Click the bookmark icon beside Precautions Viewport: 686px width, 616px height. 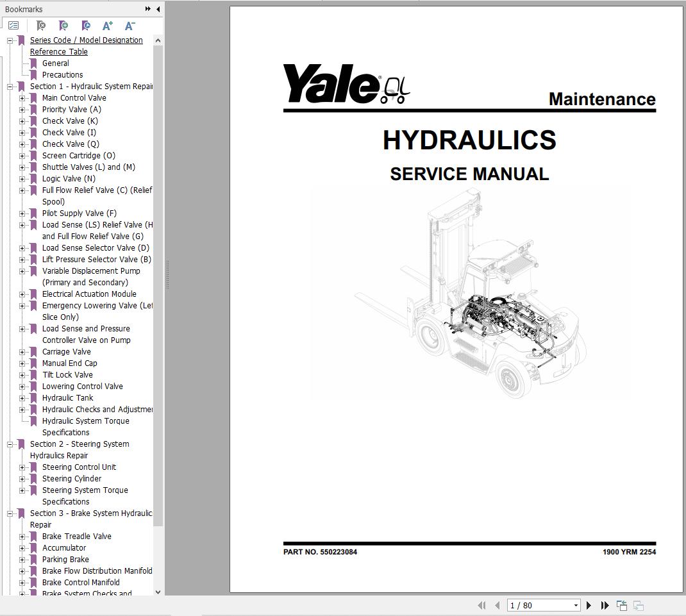coord(33,75)
